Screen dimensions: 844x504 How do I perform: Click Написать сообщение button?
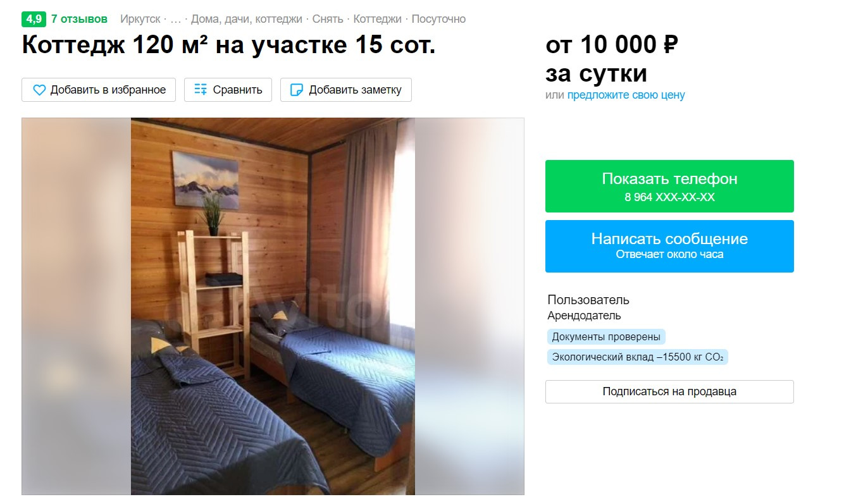[x=669, y=246]
